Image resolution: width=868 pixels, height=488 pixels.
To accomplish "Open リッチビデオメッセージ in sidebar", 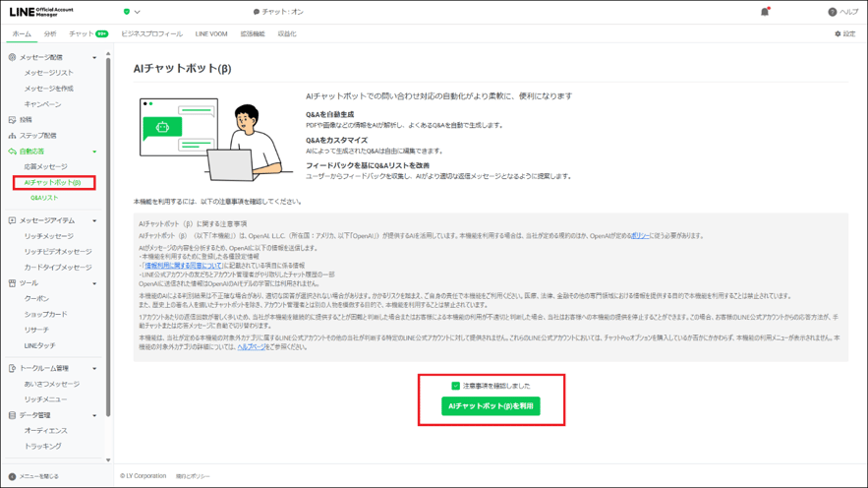I will tap(58, 252).
